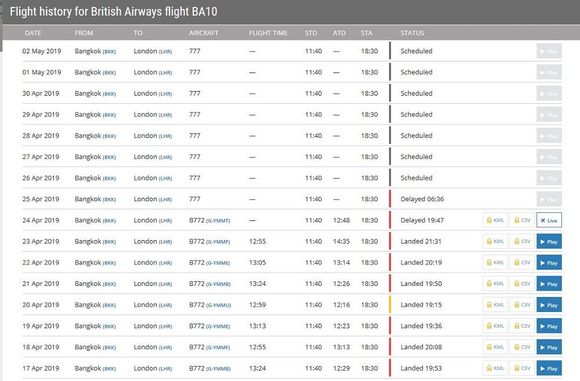
Task: Download CSV for 23 Apr flight
Action: tap(522, 242)
